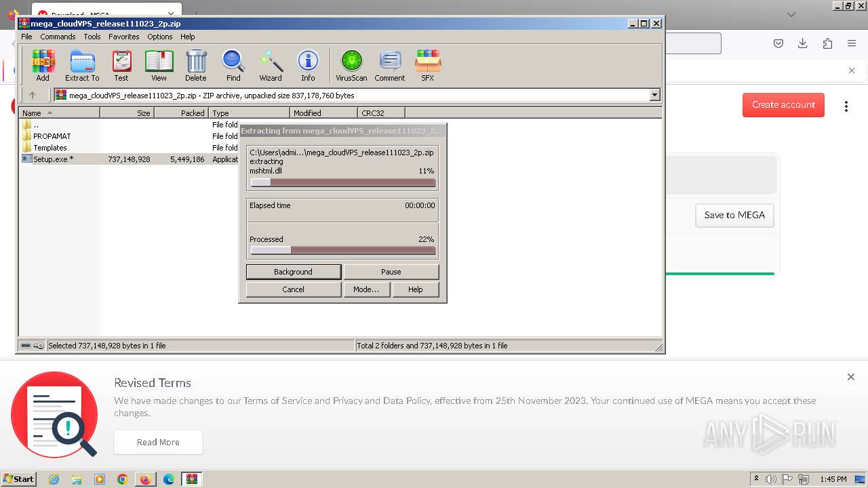Image resolution: width=868 pixels, height=488 pixels.
Task: Click the Processed total progress bar
Action: (342, 250)
